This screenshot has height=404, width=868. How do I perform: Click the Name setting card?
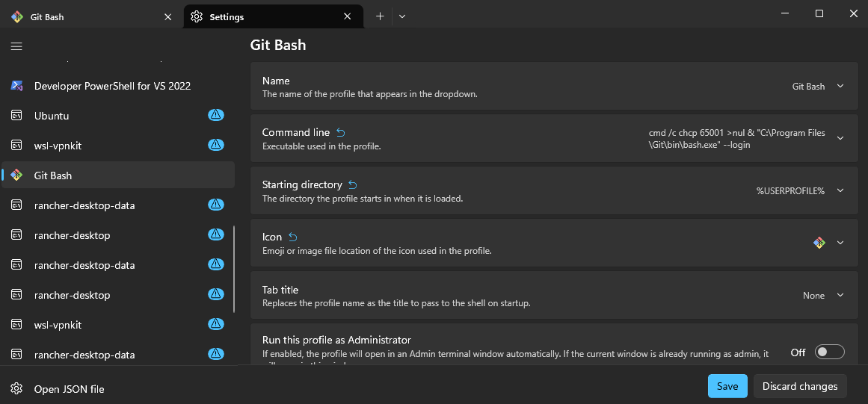[x=553, y=86]
